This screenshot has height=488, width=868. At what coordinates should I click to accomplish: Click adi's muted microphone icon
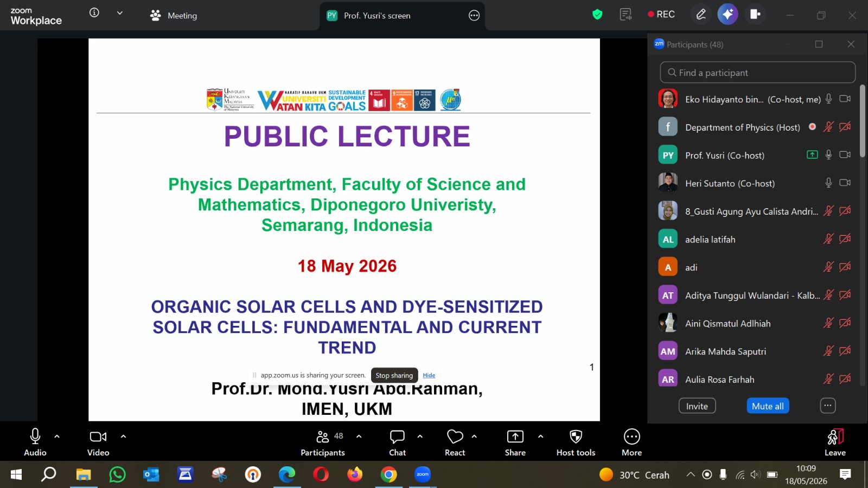828,267
